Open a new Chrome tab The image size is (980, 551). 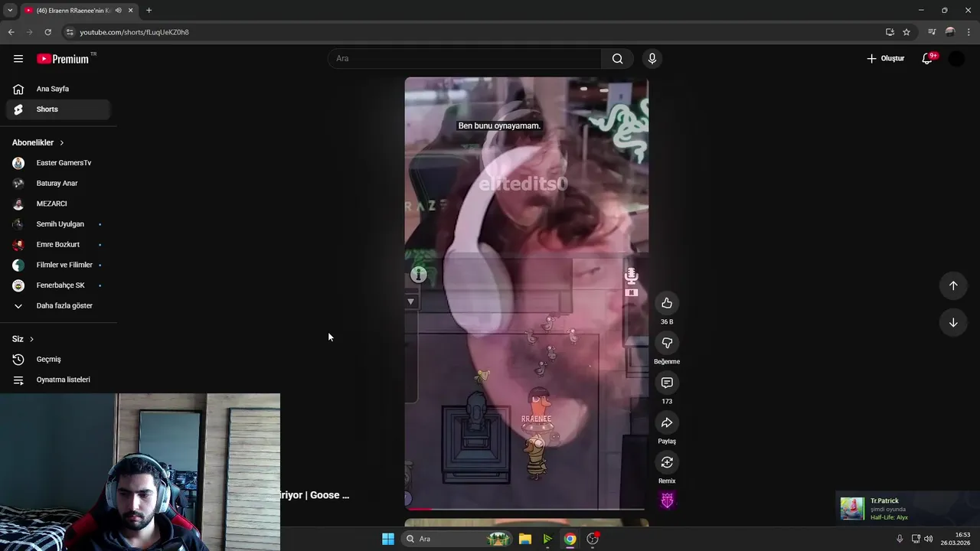coord(149,11)
